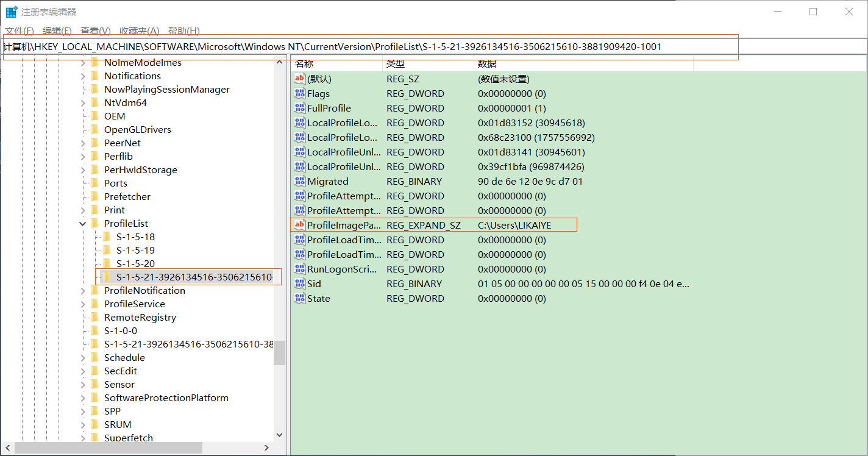
Task: Expand the ProfileNotification key chevron
Action: pos(83,290)
